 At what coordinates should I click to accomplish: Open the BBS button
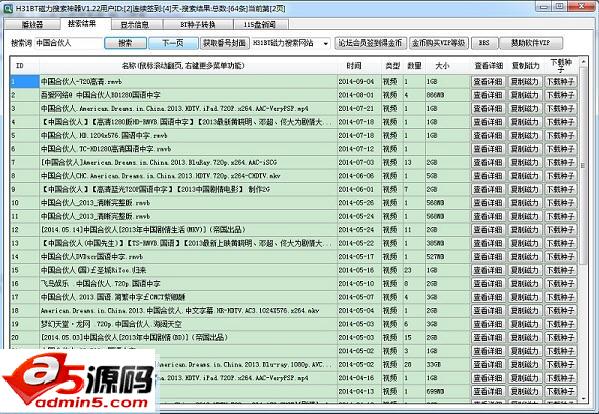485,43
